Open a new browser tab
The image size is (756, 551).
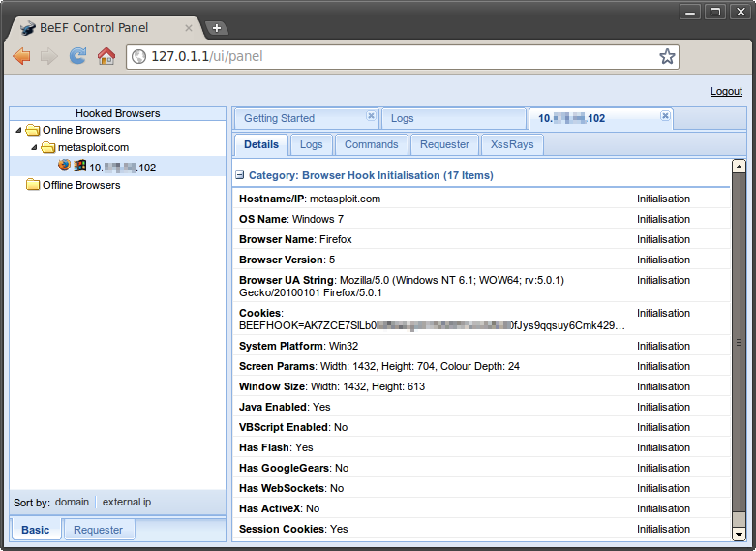(x=217, y=28)
